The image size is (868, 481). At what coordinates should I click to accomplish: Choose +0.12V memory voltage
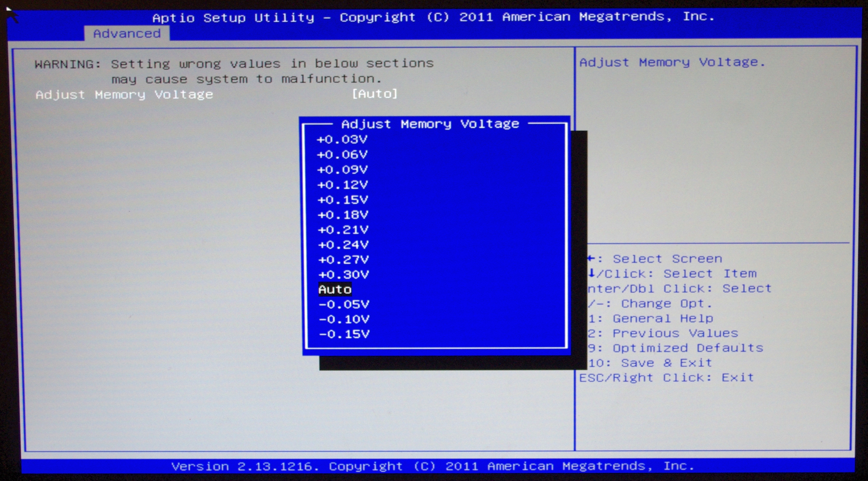(343, 185)
